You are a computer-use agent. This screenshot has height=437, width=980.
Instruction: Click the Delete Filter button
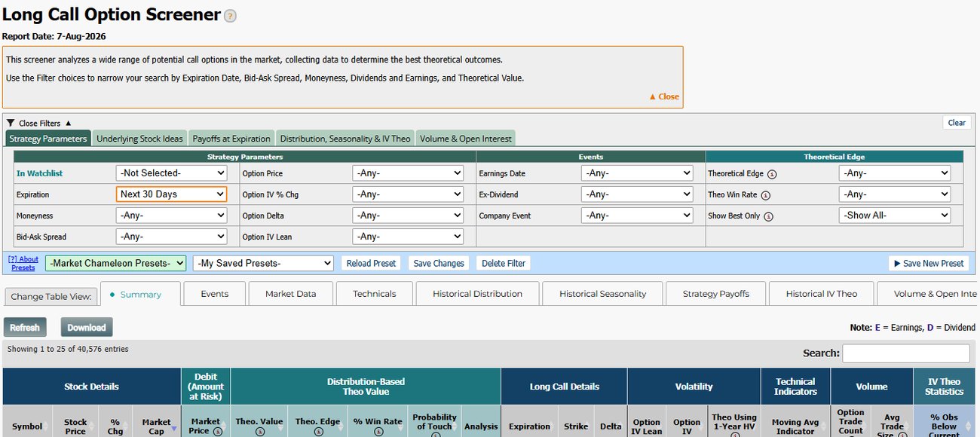coord(504,263)
